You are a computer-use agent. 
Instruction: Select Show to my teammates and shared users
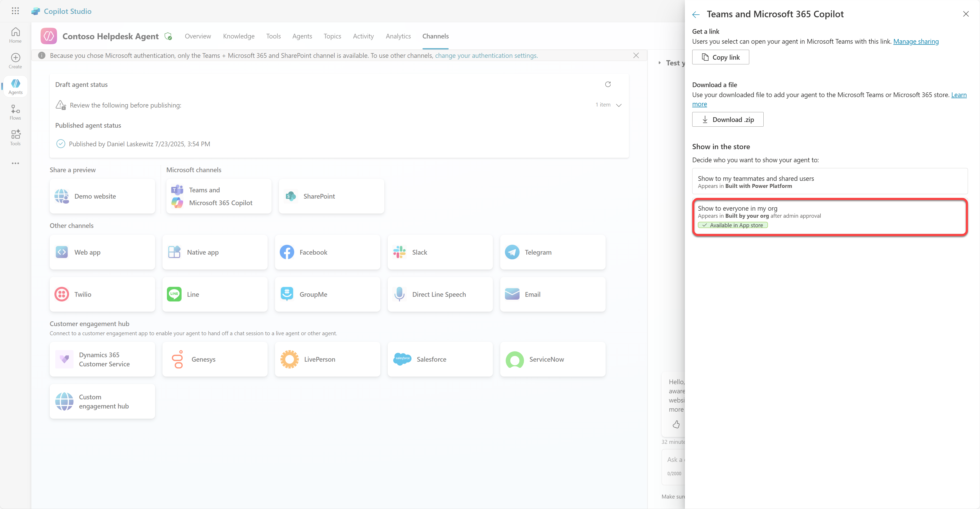[x=829, y=181]
